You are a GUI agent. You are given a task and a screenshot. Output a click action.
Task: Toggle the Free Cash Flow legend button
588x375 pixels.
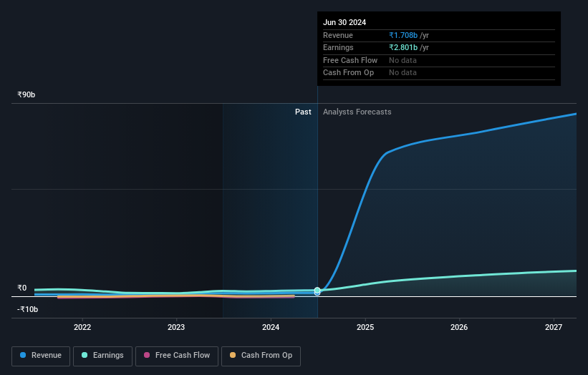(177, 356)
